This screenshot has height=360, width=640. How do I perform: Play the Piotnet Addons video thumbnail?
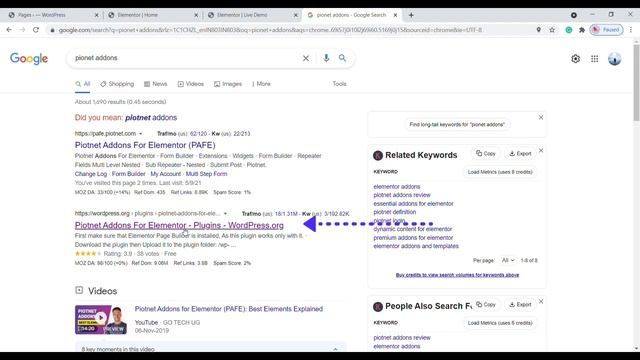101,320
